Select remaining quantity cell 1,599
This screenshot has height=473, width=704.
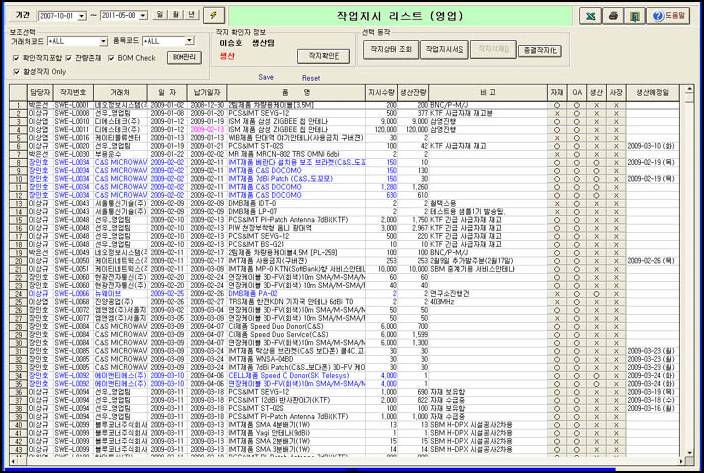pyautogui.click(x=414, y=334)
